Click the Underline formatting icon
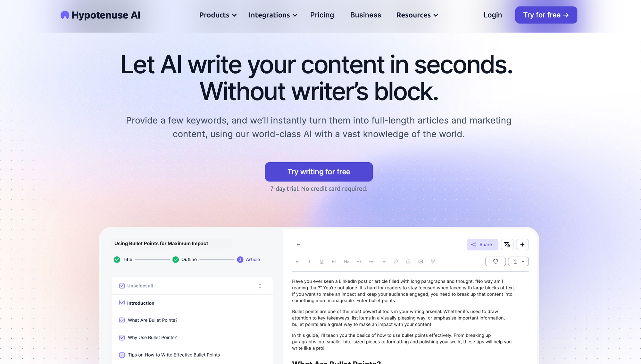 [322, 261]
